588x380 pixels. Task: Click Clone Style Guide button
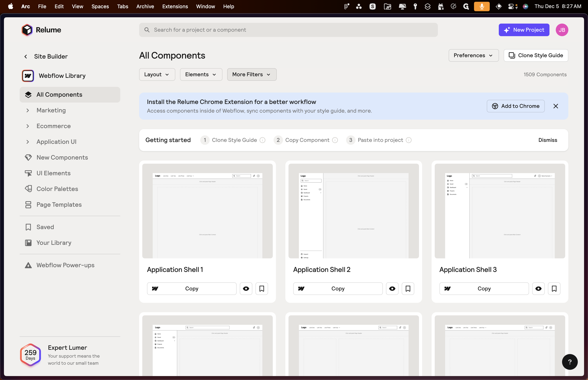click(536, 56)
